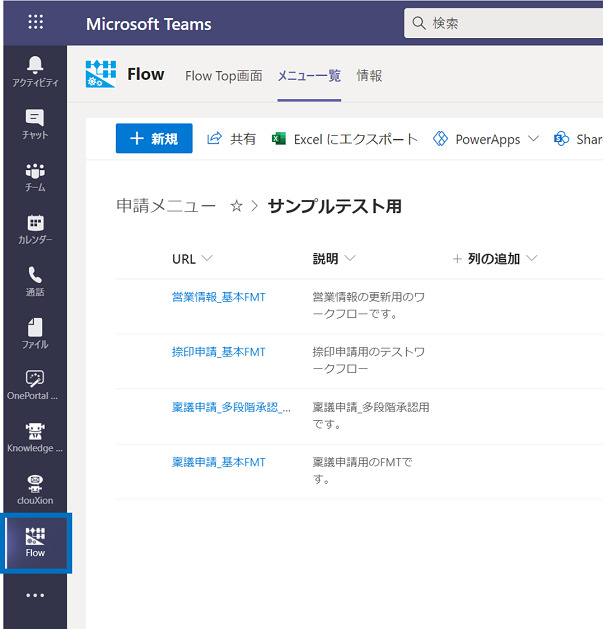This screenshot has width=603, height=629.
Task: Switch to the Flow Top画面 tab
Action: pos(224,75)
